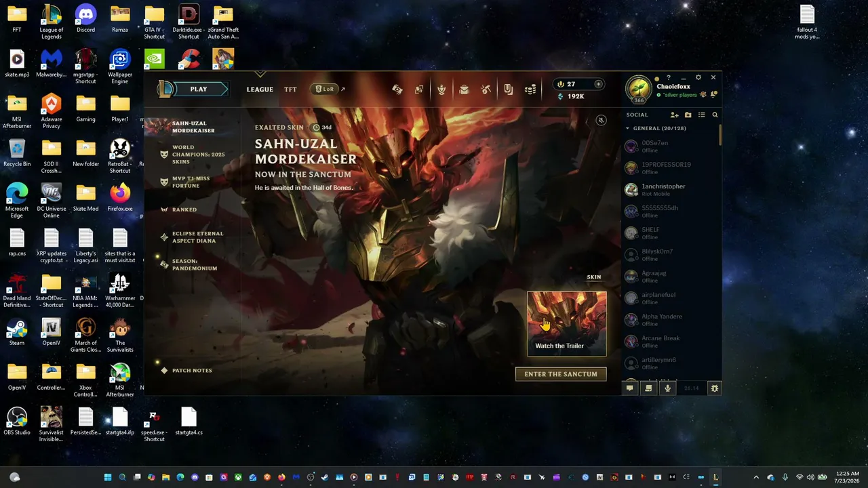Open the Discord desktop shortcut
This screenshot has height=488, width=868.
tap(85, 19)
